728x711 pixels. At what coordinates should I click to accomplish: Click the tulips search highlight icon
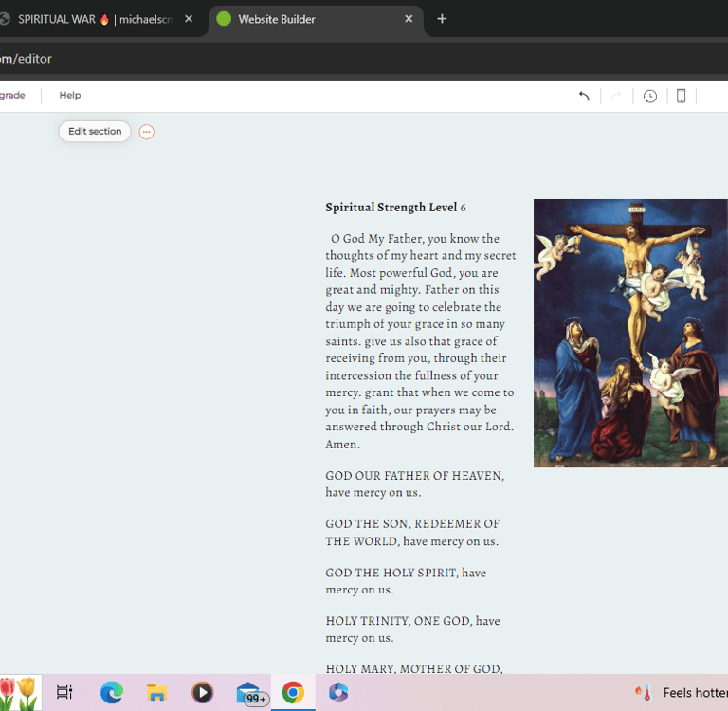19,692
